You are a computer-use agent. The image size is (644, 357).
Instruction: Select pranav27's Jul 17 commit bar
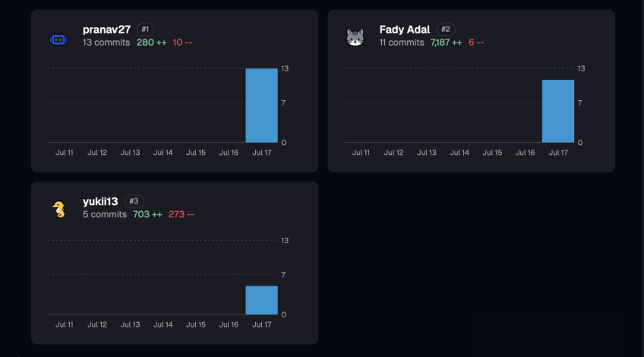tap(261, 106)
